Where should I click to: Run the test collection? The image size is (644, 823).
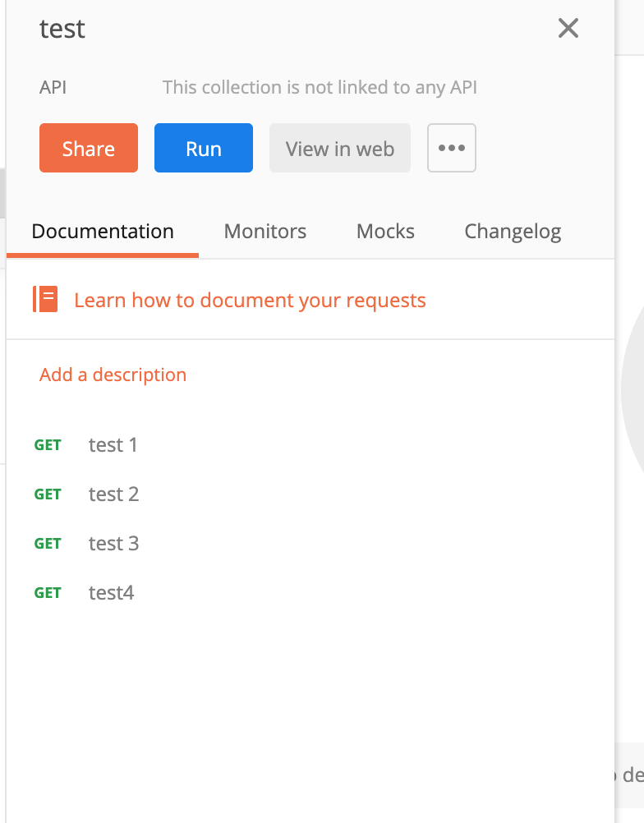[204, 148]
